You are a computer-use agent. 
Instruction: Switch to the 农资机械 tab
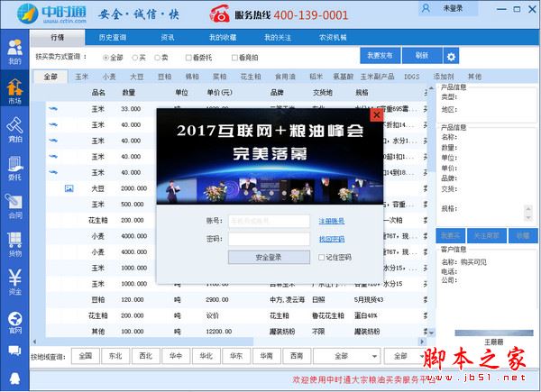[333, 38]
